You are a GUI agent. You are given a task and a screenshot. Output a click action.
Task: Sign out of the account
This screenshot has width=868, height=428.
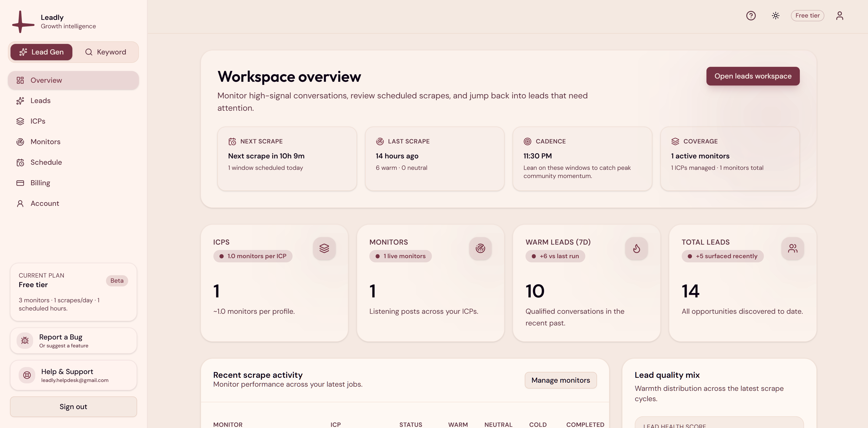tap(73, 407)
